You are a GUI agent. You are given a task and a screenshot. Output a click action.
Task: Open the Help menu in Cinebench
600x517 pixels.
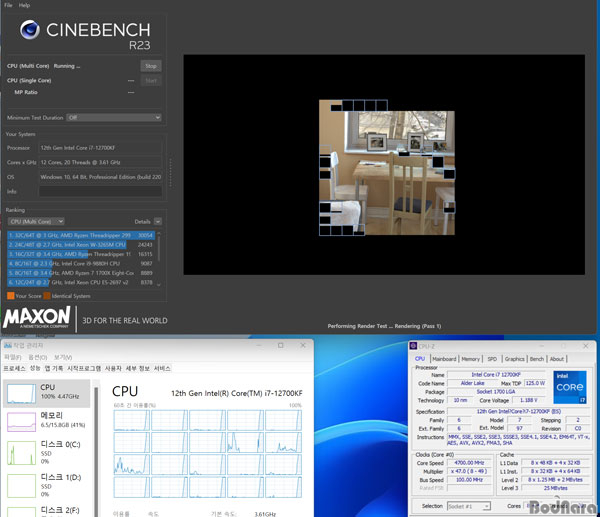[24, 5]
